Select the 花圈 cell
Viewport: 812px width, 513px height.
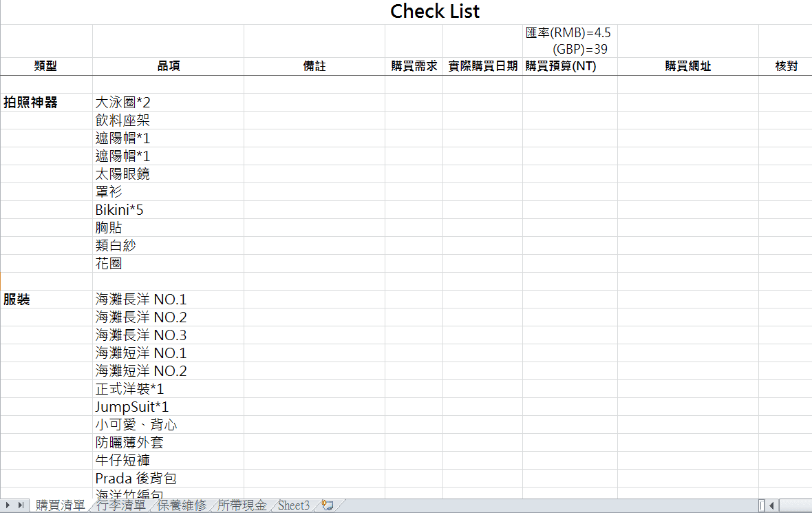(169, 263)
